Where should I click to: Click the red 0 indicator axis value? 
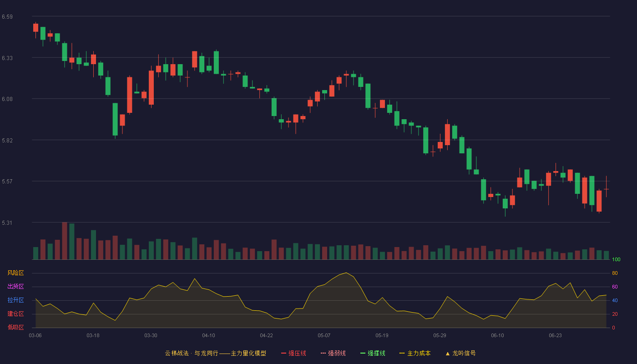tap(613, 328)
